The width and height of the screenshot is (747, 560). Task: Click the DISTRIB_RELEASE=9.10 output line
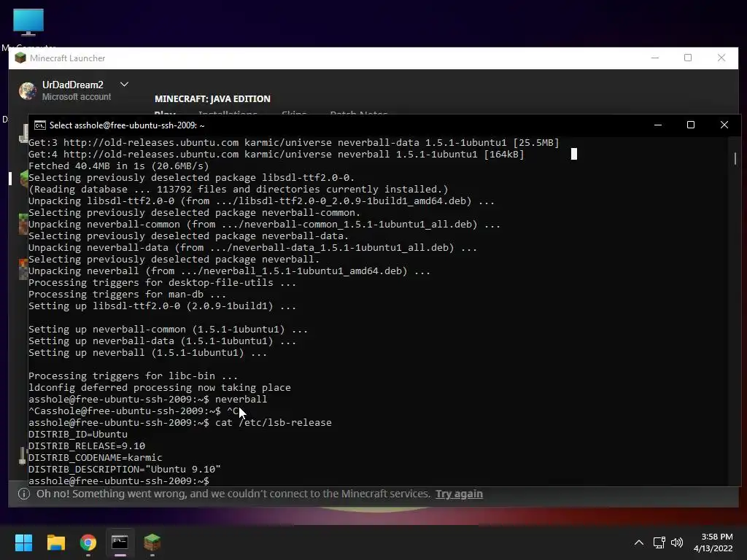coord(87,446)
